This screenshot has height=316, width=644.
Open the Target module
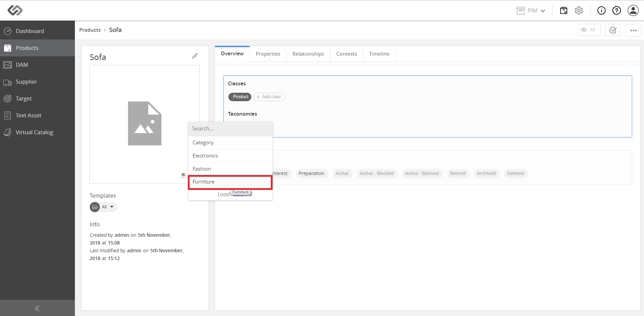click(x=37, y=98)
